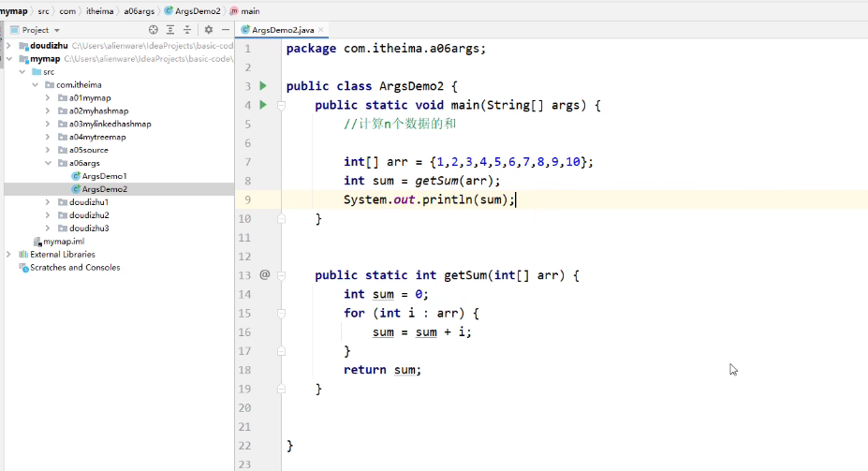Expand the a02myhashmap package
The image size is (868, 471).
click(x=48, y=110)
